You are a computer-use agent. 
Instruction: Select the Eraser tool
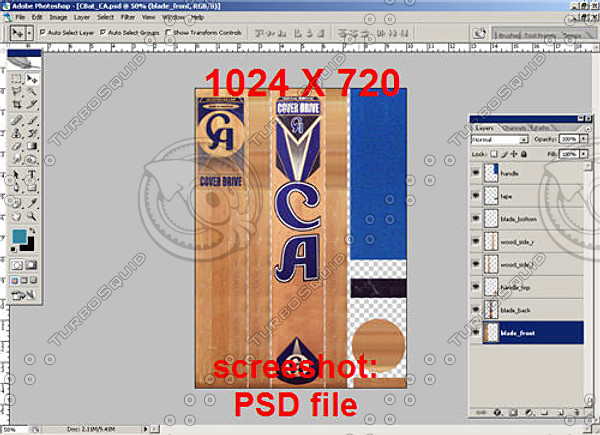pos(16,146)
